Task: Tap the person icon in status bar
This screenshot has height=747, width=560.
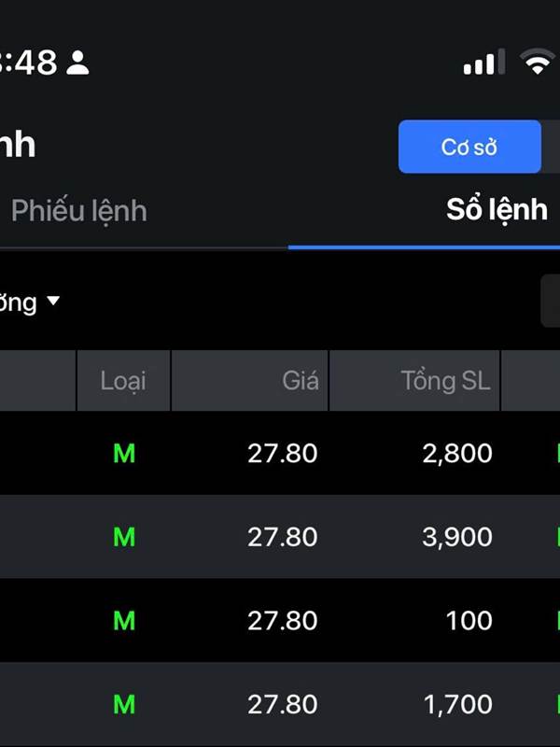Action: [x=78, y=63]
